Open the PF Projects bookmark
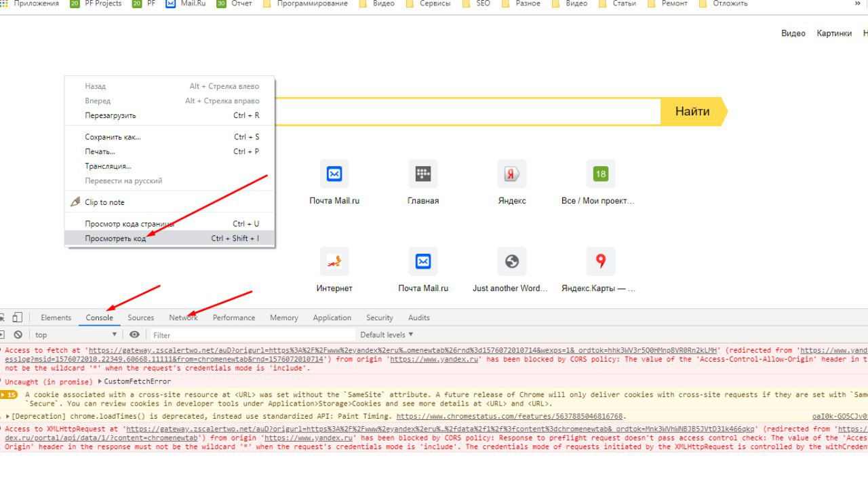 96,3
